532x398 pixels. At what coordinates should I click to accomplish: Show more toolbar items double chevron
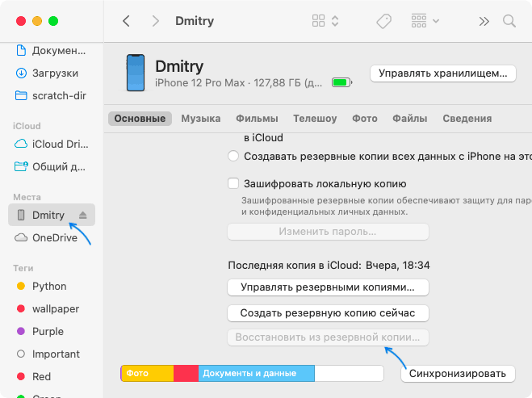(484, 21)
